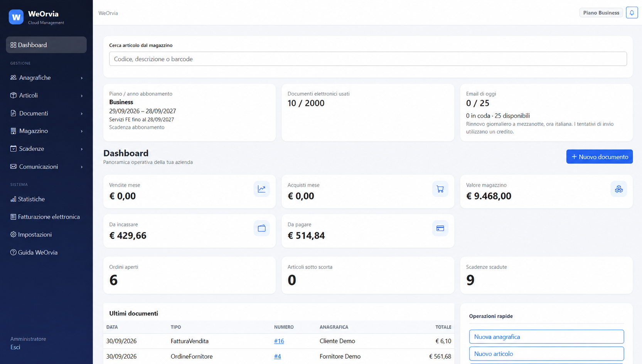642x364 pixels.
Task: Click the Impostazioni gear icon
Action: click(13, 235)
